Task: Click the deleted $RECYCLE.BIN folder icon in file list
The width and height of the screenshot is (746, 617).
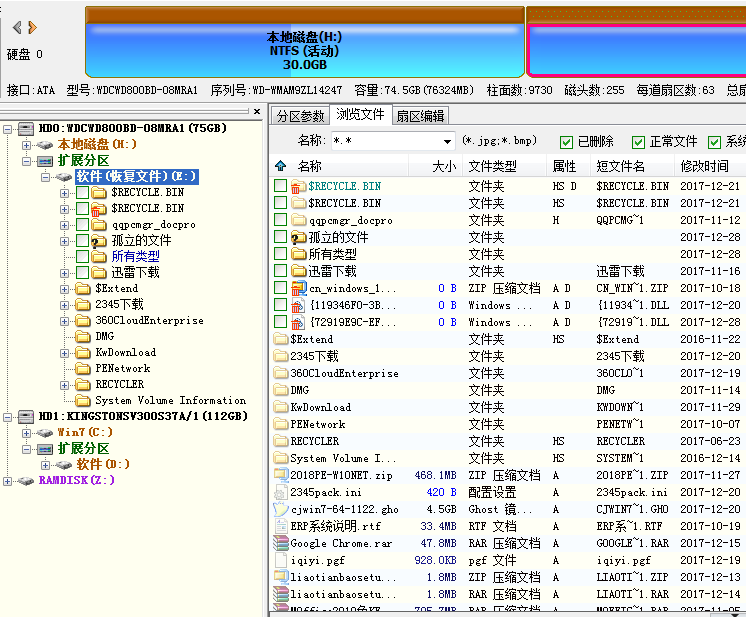Action: pyautogui.click(x=298, y=186)
